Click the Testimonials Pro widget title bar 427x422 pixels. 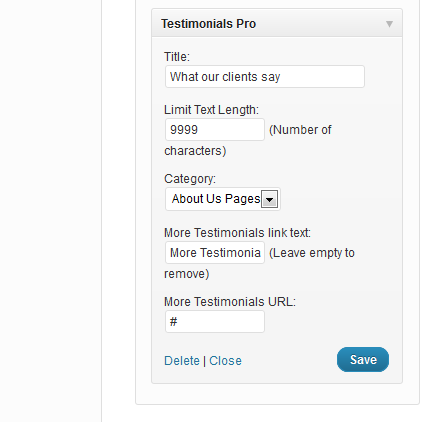coord(277,23)
